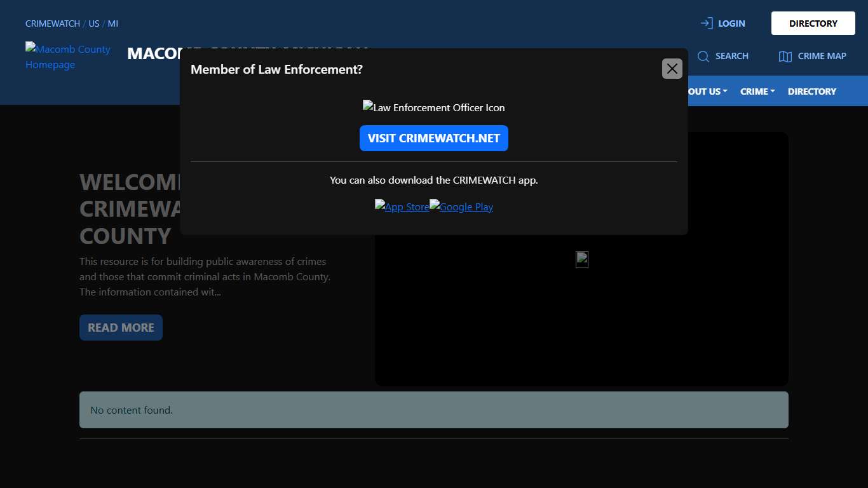Expand the CRIME dropdown menu
The height and width of the screenshot is (488, 868).
[x=757, y=91]
